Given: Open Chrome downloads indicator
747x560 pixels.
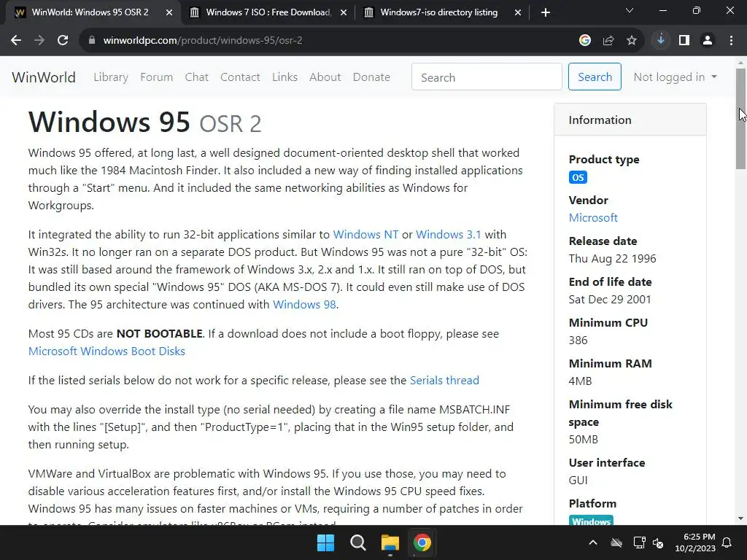Looking at the screenshot, I should 661,41.
